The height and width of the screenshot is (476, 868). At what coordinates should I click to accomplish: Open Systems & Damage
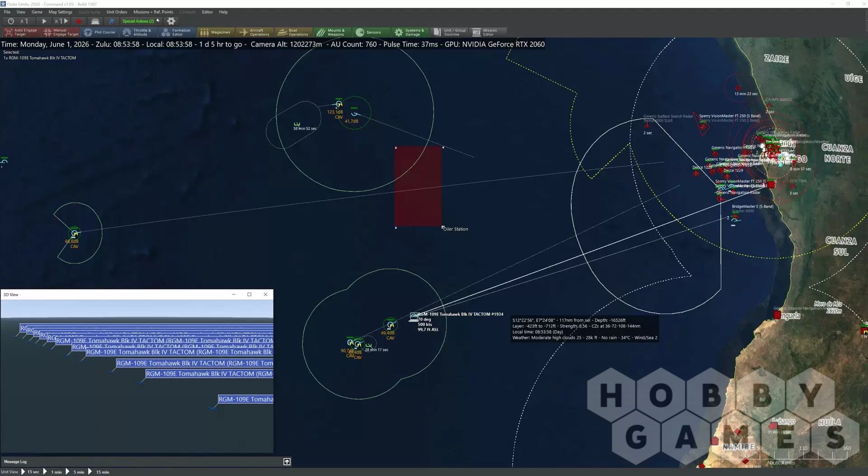click(x=410, y=32)
